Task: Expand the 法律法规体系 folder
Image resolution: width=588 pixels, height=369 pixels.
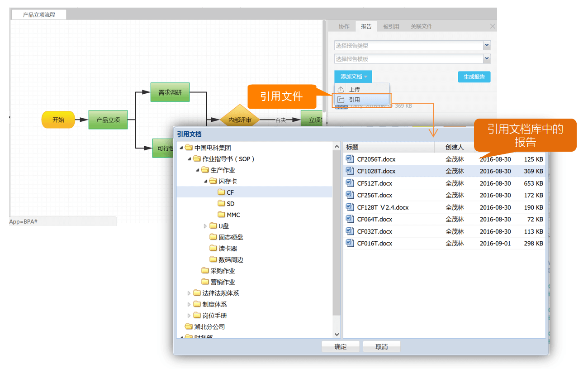Action: tap(189, 293)
